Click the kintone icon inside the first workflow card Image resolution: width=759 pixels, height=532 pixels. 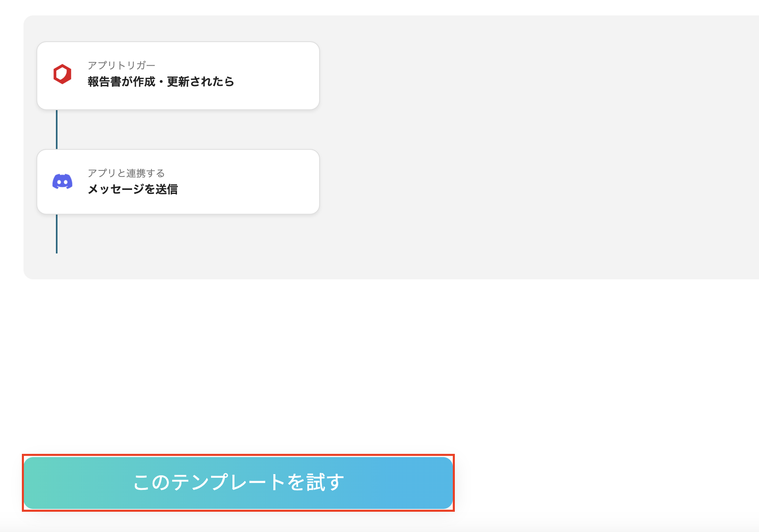tap(62, 74)
